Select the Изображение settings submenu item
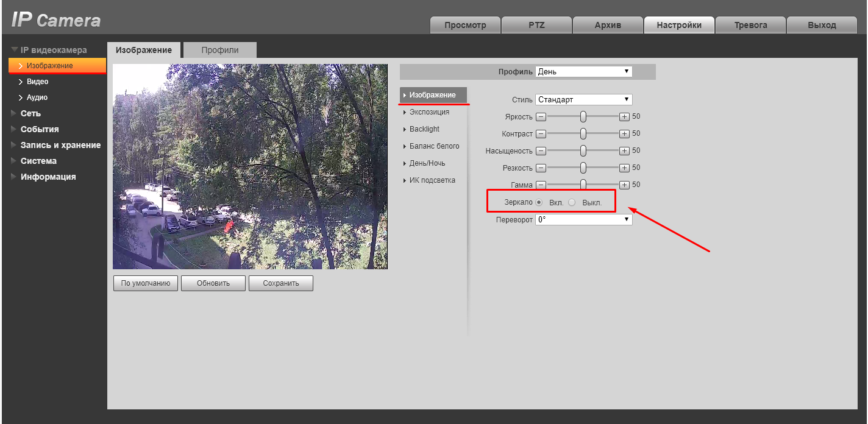The image size is (868, 424). pos(433,95)
